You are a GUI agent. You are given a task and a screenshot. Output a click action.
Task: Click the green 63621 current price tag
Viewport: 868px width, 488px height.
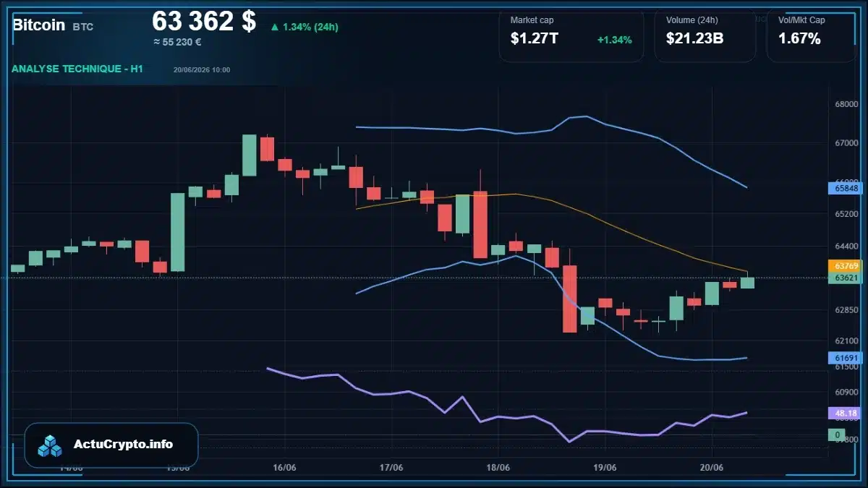(845, 278)
